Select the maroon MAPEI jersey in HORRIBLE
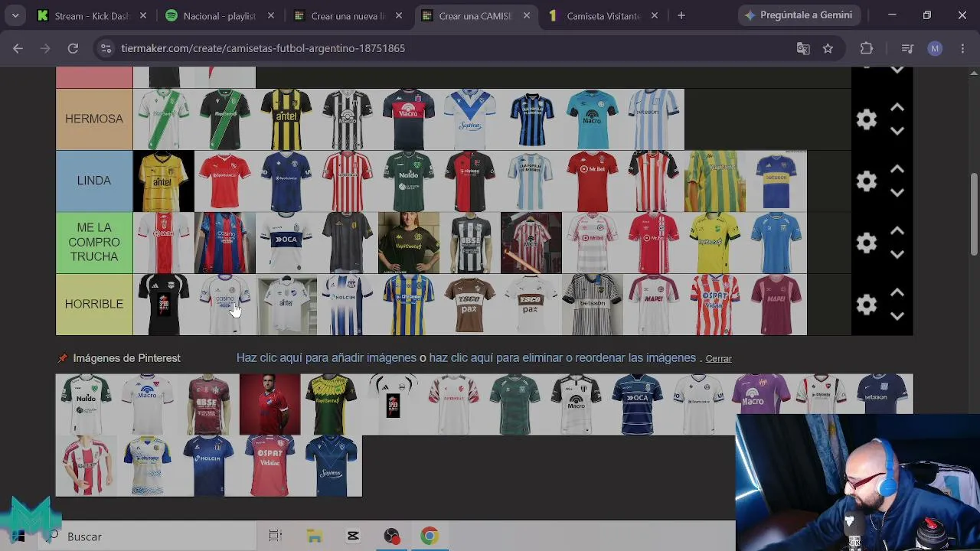The image size is (980, 551). click(x=776, y=305)
